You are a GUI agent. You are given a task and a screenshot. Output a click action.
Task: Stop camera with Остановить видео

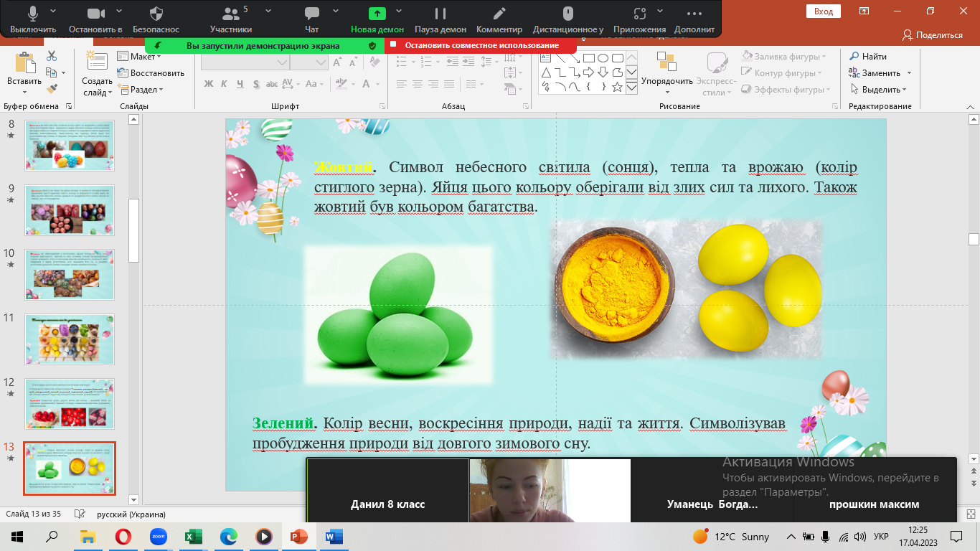(95, 20)
